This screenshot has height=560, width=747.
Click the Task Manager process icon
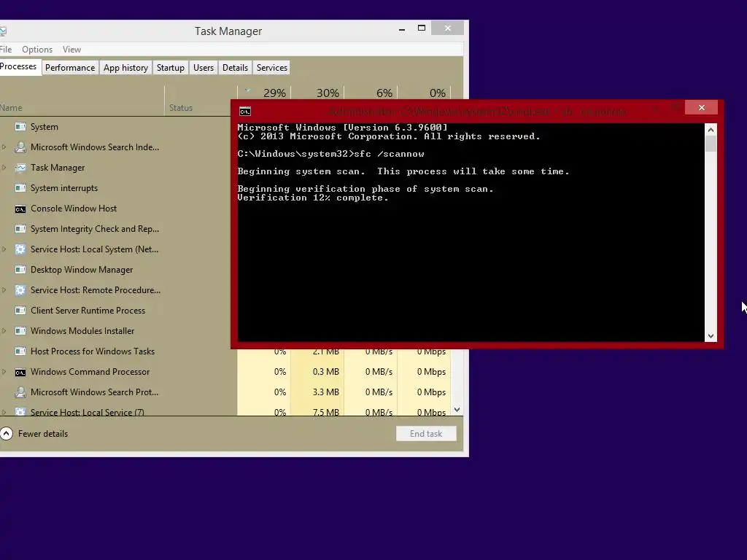pyautogui.click(x=20, y=168)
